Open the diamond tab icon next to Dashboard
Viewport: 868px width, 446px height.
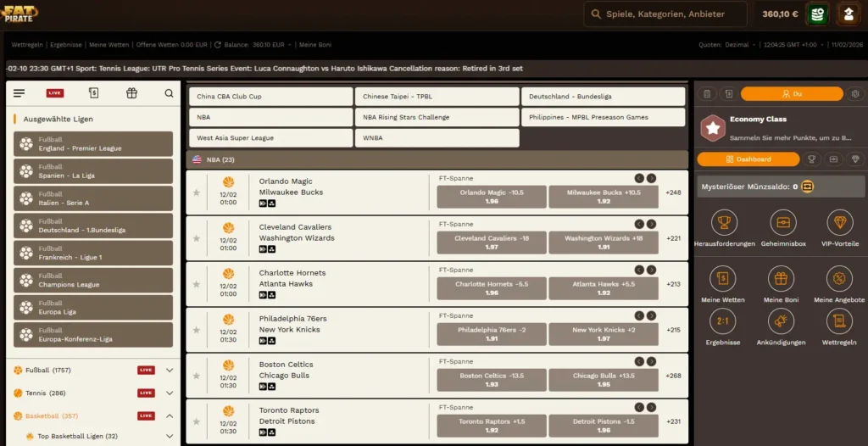click(x=855, y=159)
